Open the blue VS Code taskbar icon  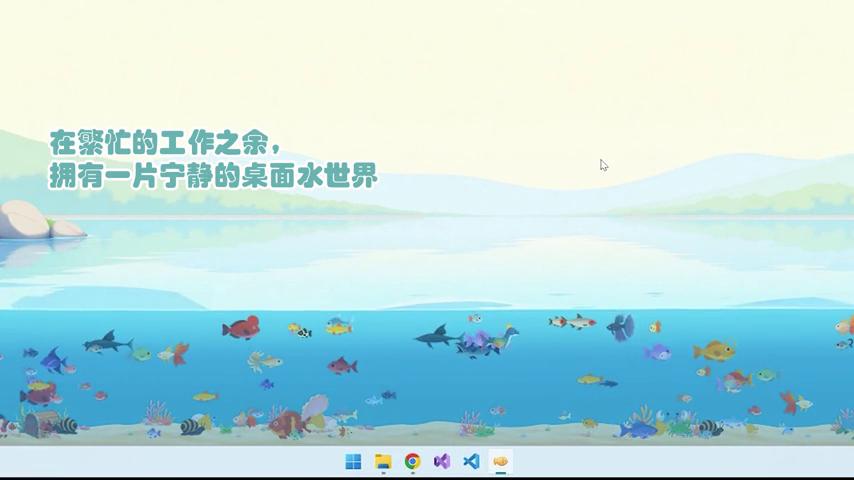(x=471, y=461)
